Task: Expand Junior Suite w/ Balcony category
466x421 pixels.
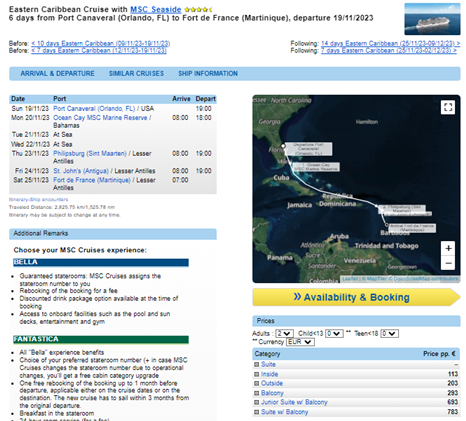Action: click(x=256, y=403)
